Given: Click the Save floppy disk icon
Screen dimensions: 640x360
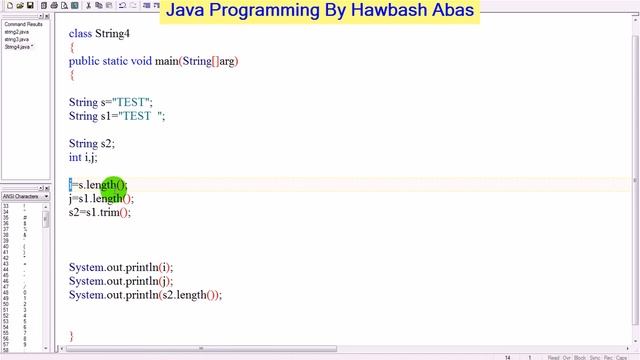Looking at the screenshot, I should [x=30, y=5].
